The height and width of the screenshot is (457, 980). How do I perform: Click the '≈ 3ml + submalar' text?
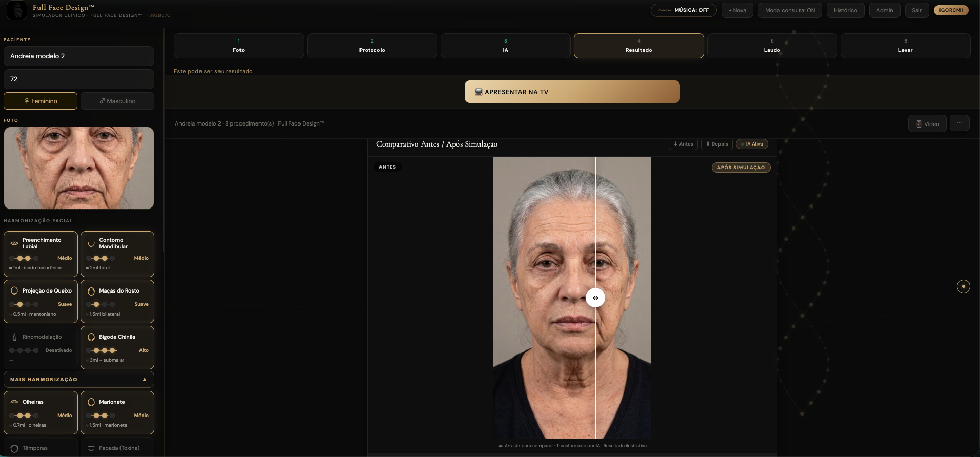point(105,360)
